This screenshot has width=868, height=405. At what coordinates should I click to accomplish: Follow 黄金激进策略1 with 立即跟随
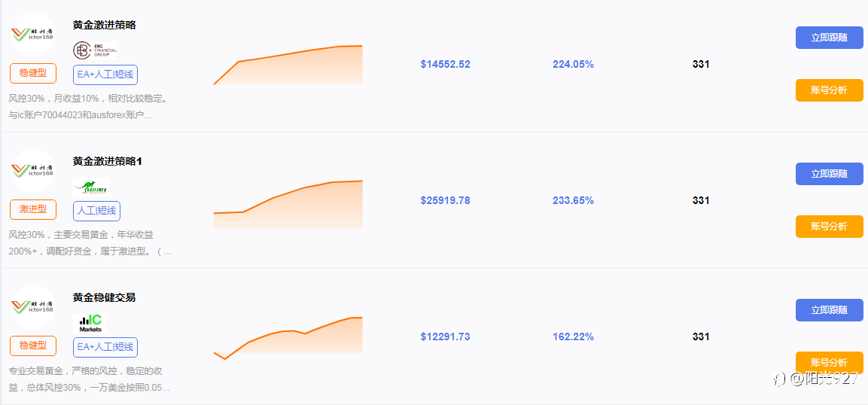pyautogui.click(x=830, y=174)
